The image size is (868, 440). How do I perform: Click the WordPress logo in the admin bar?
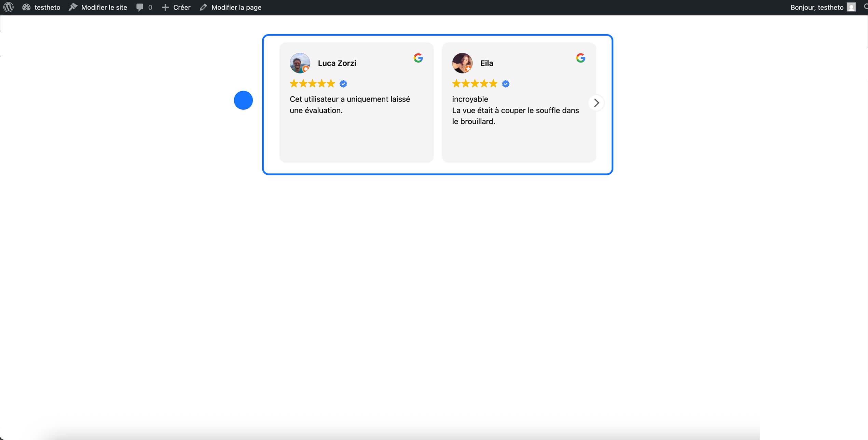(8, 7)
